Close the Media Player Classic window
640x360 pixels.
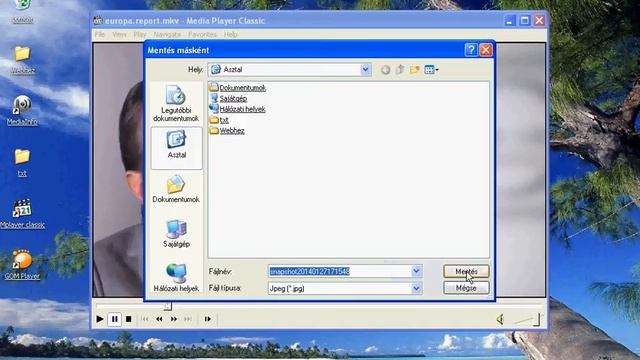pyautogui.click(x=539, y=20)
